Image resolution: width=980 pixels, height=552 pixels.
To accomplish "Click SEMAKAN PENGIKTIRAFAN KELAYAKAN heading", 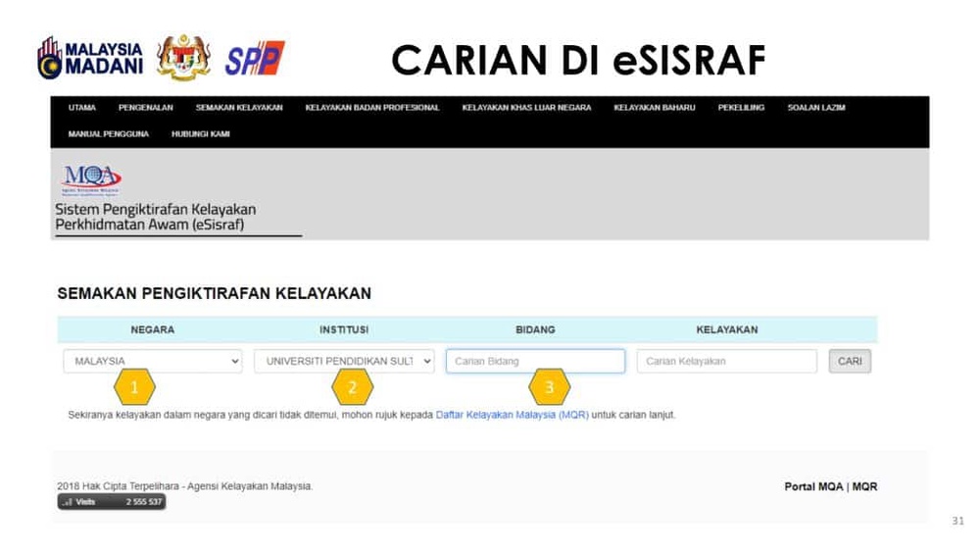I will pyautogui.click(x=215, y=293).
